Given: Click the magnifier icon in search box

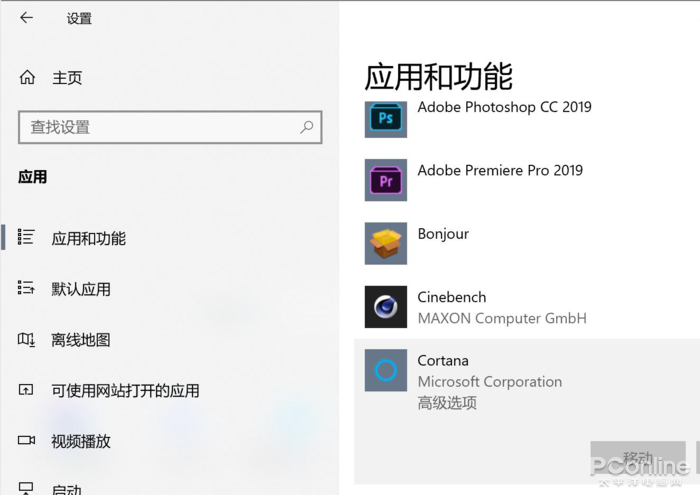Looking at the screenshot, I should [x=307, y=127].
